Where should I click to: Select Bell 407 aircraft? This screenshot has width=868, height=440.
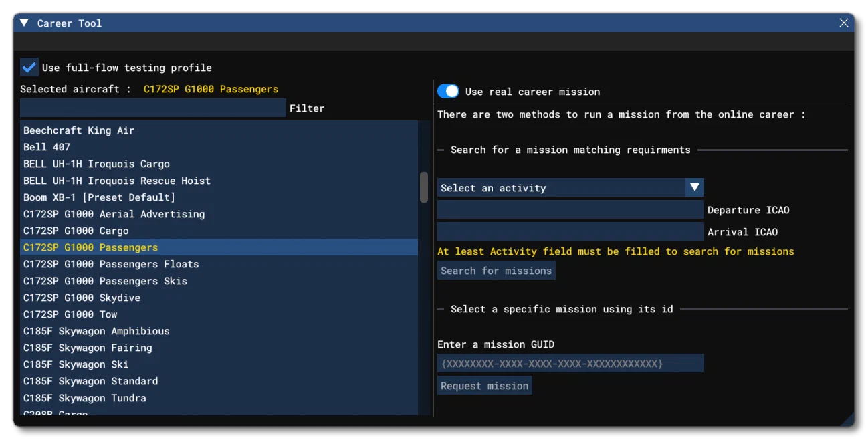[x=219, y=147]
